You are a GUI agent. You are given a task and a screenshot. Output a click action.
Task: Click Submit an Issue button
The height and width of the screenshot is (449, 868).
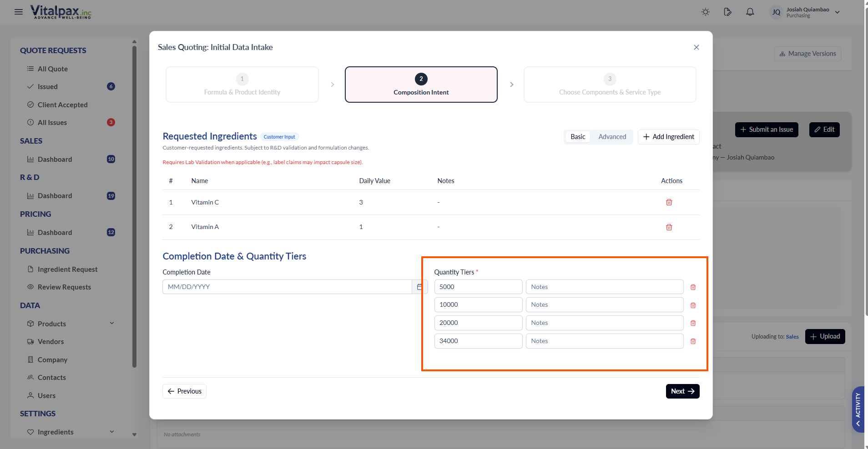coord(767,130)
